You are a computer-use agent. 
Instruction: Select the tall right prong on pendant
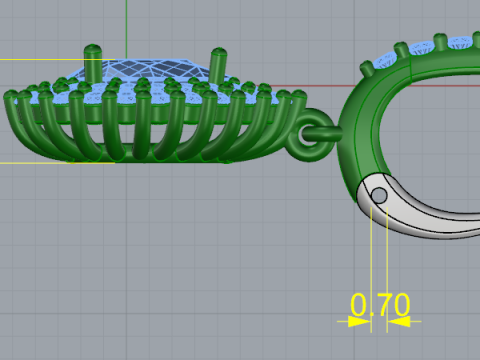tap(219, 65)
